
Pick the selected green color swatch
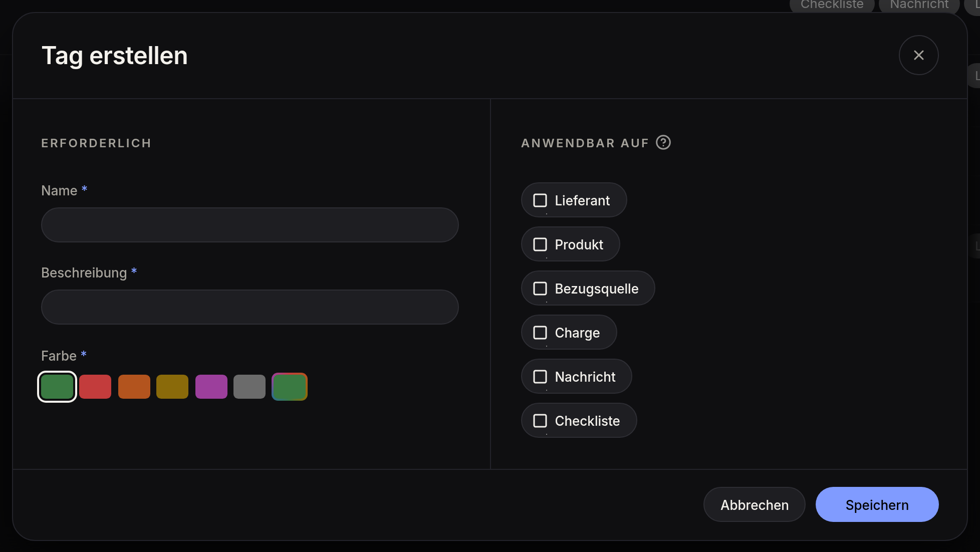57,387
